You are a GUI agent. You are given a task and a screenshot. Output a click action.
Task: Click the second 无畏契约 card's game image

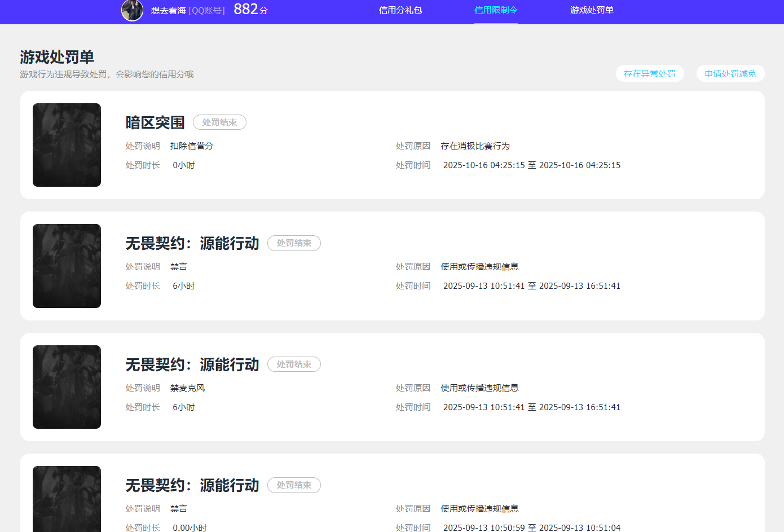pyautogui.click(x=67, y=386)
